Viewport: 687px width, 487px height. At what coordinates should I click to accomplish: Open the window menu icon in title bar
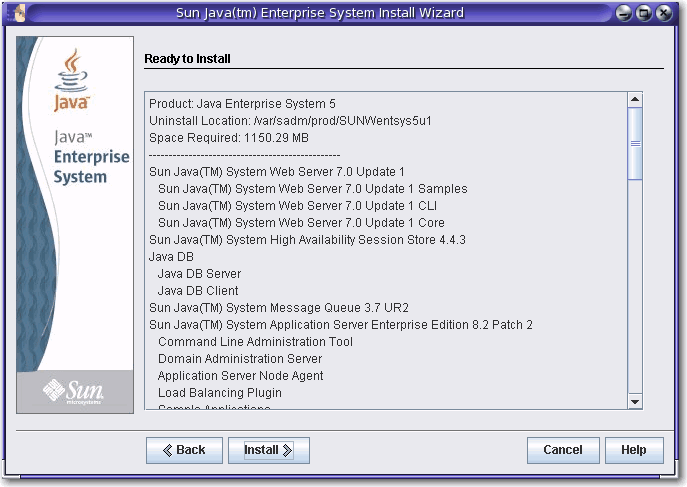click(19, 13)
